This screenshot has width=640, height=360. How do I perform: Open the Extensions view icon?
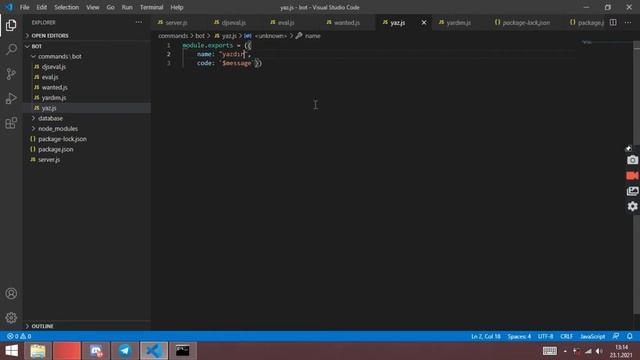11,123
